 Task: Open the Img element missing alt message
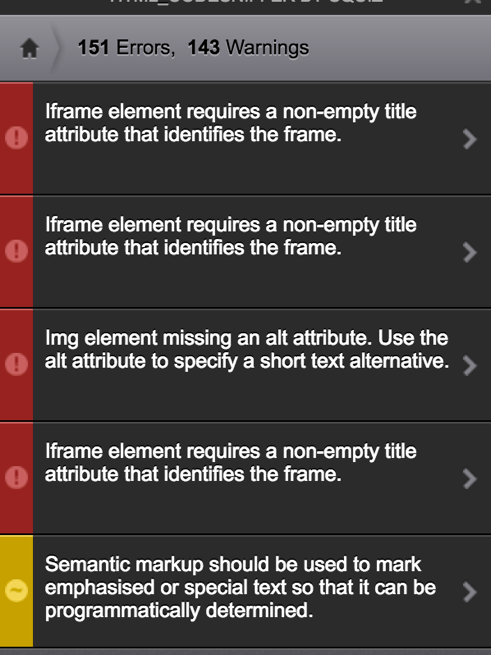tap(247, 350)
